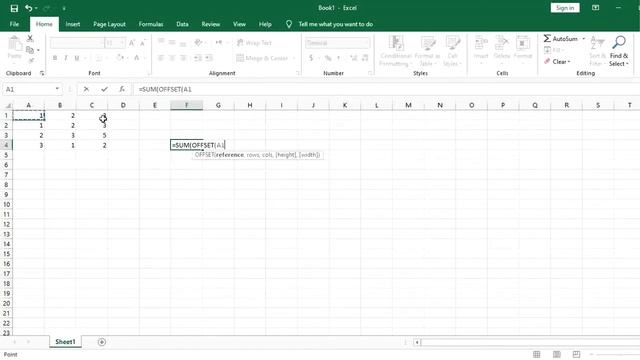Open the Name Box dropdown arrow
Viewport: 640px width, 360px height.
[x=57, y=89]
